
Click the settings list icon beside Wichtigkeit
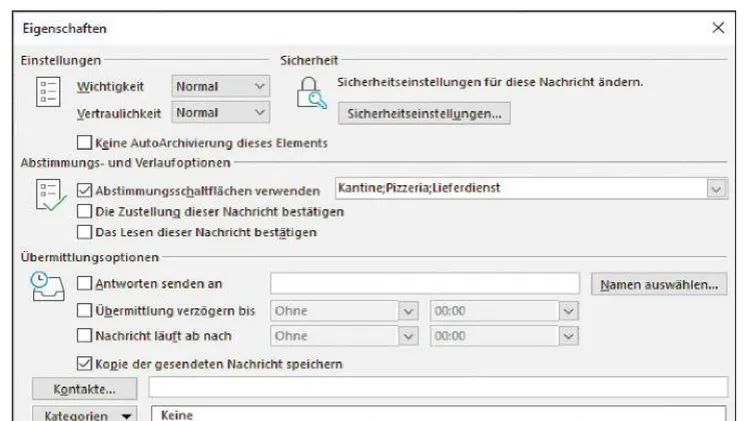tap(48, 91)
